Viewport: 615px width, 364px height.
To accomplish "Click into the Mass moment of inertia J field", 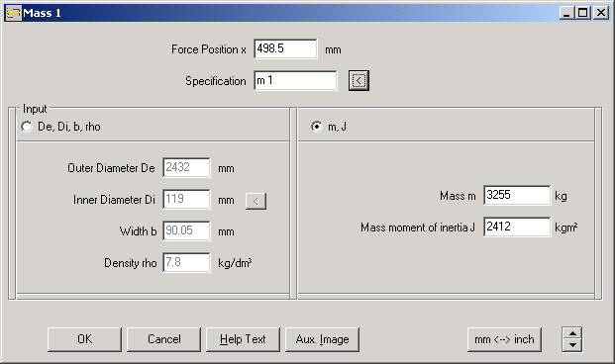I will (517, 227).
